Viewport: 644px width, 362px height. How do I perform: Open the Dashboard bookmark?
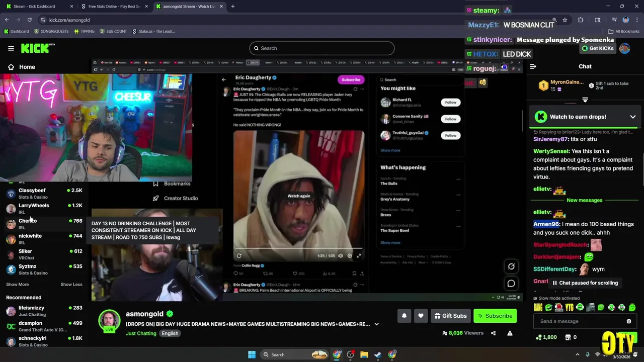[16, 31]
